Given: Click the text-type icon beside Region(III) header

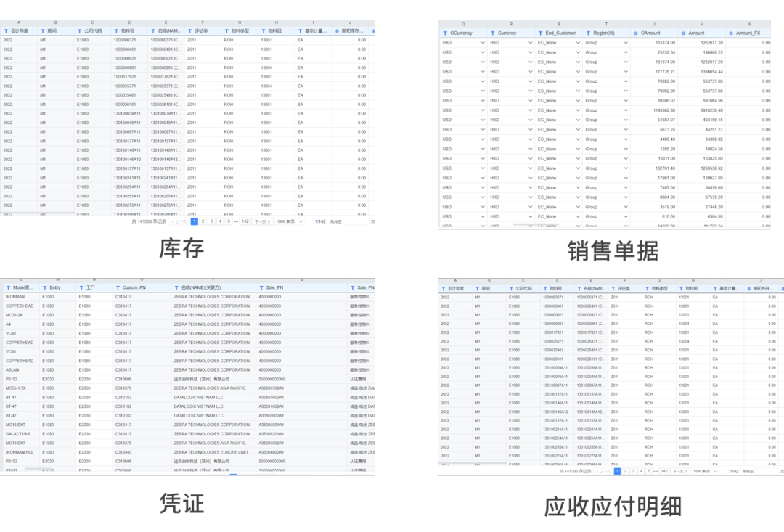Looking at the screenshot, I should click(x=588, y=33).
